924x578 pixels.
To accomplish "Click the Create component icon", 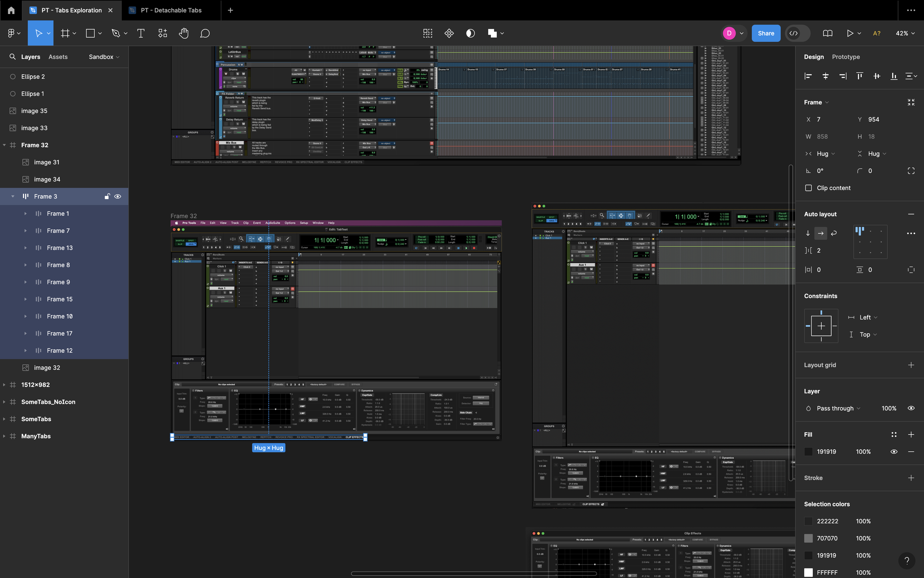I will tap(449, 33).
